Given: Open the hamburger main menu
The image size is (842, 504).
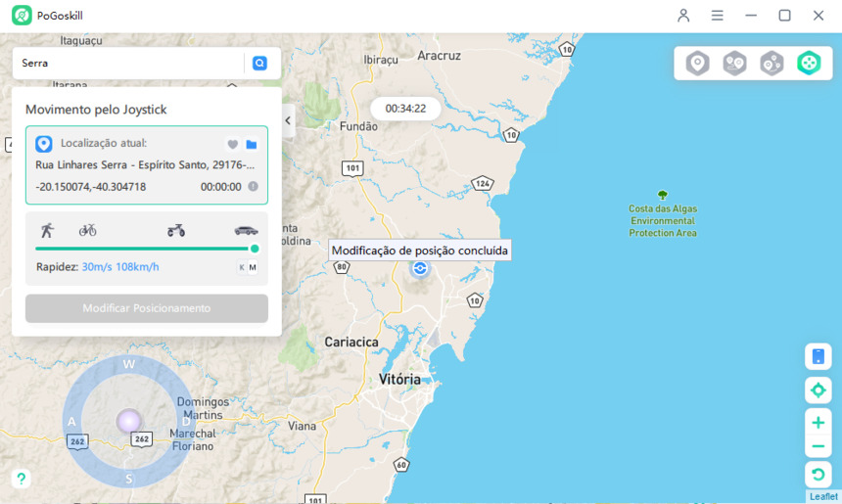Looking at the screenshot, I should [x=718, y=16].
